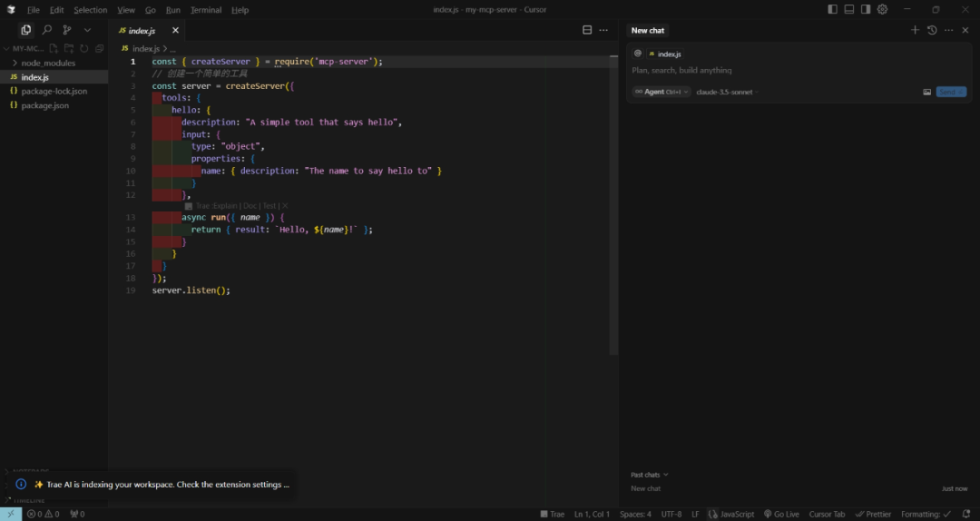980x521 pixels.
Task: Toggle the primary sidebar visibility
Action: (x=832, y=9)
